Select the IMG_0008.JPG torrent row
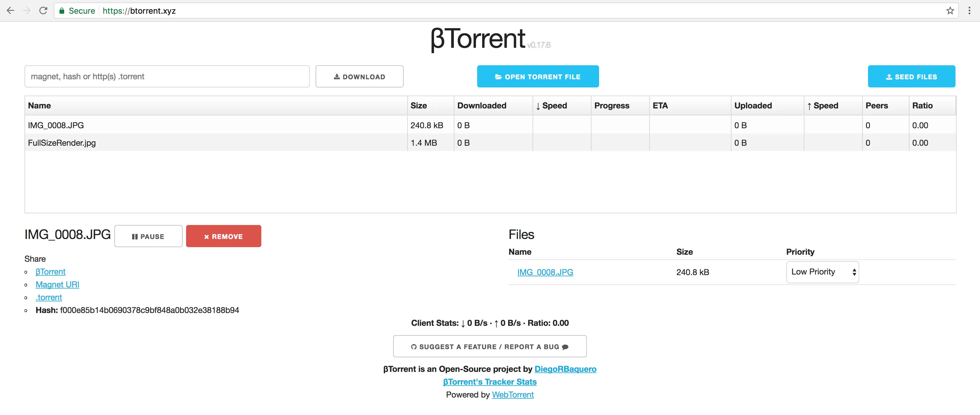 [x=490, y=125]
